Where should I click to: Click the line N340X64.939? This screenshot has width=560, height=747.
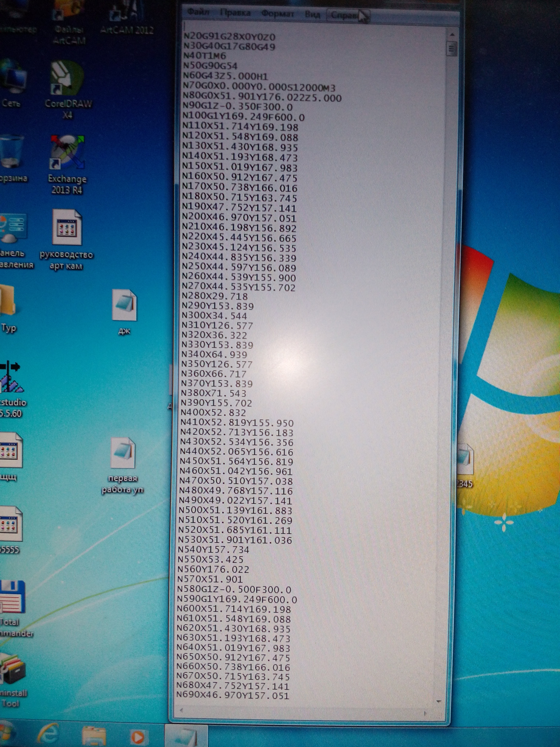(214, 355)
